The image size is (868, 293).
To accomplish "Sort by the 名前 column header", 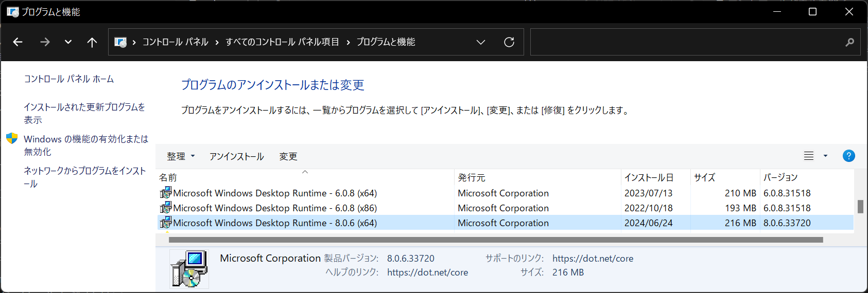I will (x=168, y=177).
